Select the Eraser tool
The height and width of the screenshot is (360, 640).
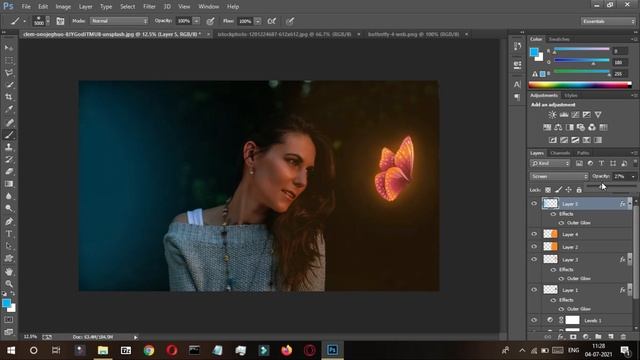(x=9, y=171)
